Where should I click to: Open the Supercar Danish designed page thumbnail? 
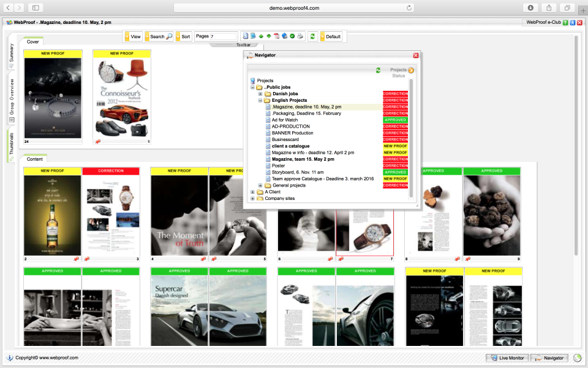[179, 310]
